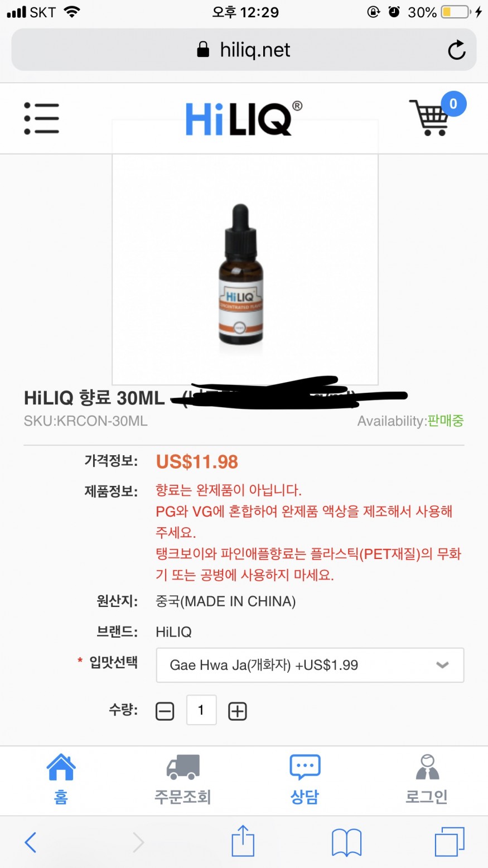Screen dimensions: 488x868
Task: Increase quantity with plus button
Action: (238, 711)
